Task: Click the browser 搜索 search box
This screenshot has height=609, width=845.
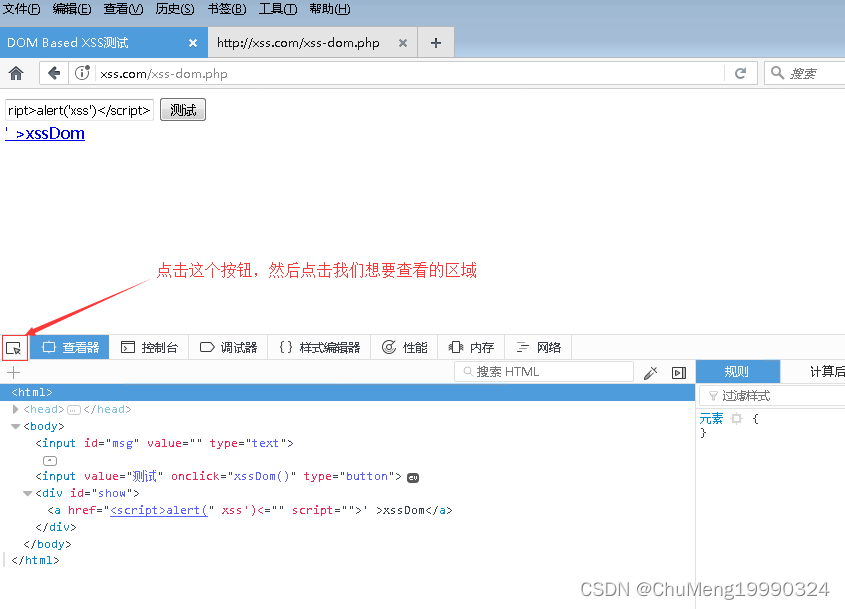Action: click(804, 73)
